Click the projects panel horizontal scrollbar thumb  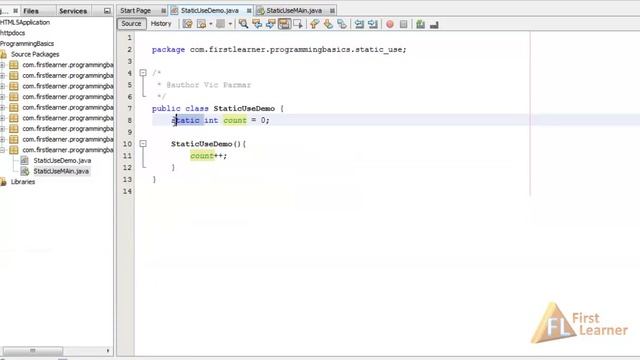33,351
